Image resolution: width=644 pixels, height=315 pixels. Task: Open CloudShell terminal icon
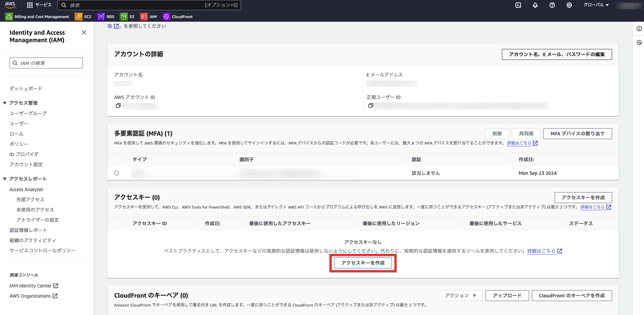[518, 5]
